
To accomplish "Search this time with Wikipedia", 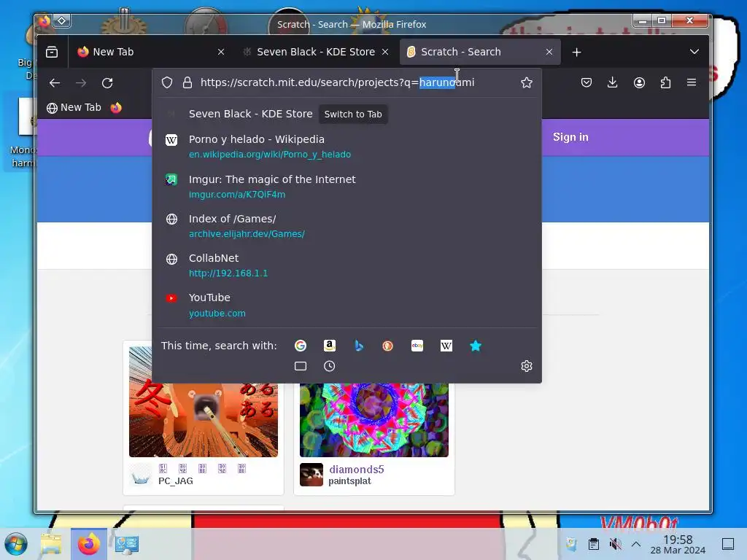I will pyautogui.click(x=446, y=346).
